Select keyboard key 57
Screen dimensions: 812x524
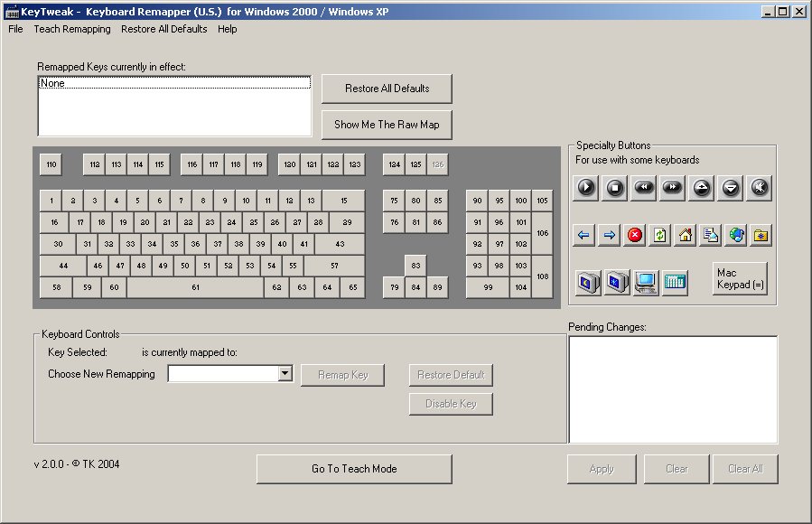click(x=334, y=266)
